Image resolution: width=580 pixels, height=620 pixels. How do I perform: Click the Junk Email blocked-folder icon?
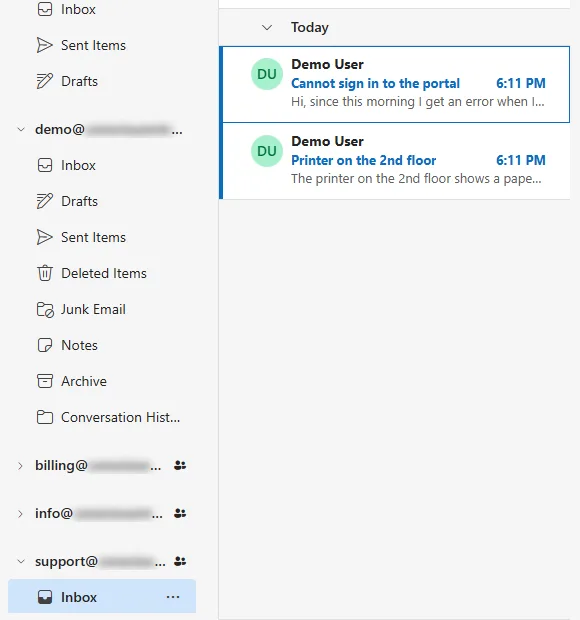coord(45,310)
